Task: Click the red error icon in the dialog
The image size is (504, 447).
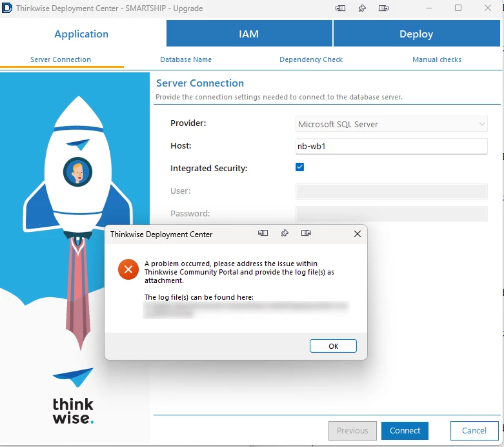Action: point(128,269)
